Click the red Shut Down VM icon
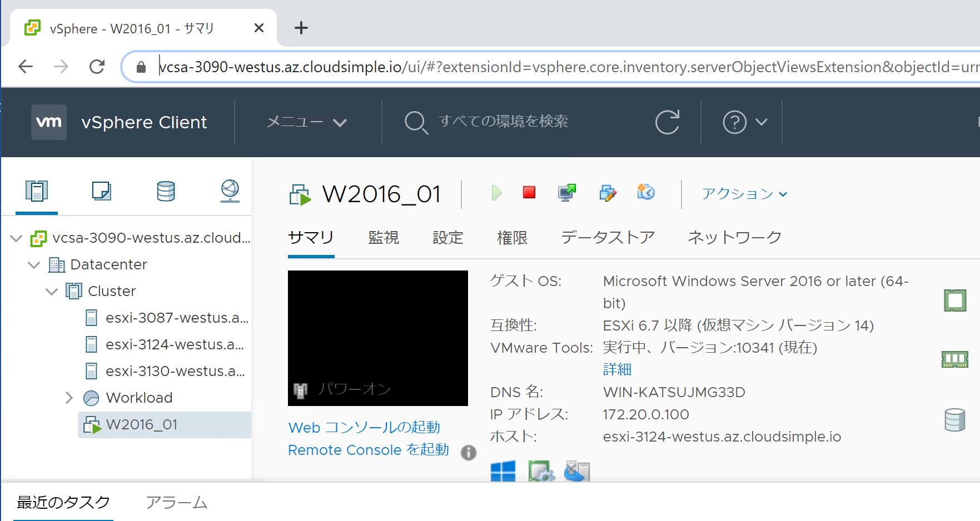Viewport: 980px width, 521px height. tap(529, 193)
